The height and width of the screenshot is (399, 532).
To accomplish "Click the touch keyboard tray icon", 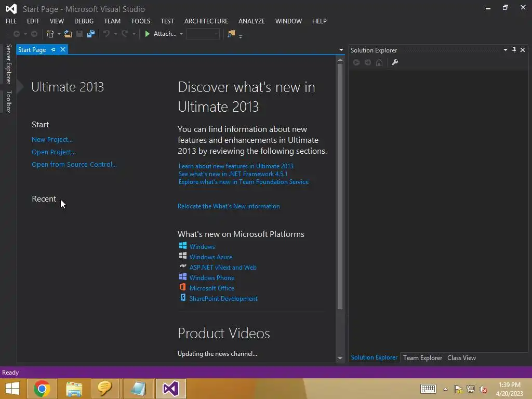I will tap(428, 389).
